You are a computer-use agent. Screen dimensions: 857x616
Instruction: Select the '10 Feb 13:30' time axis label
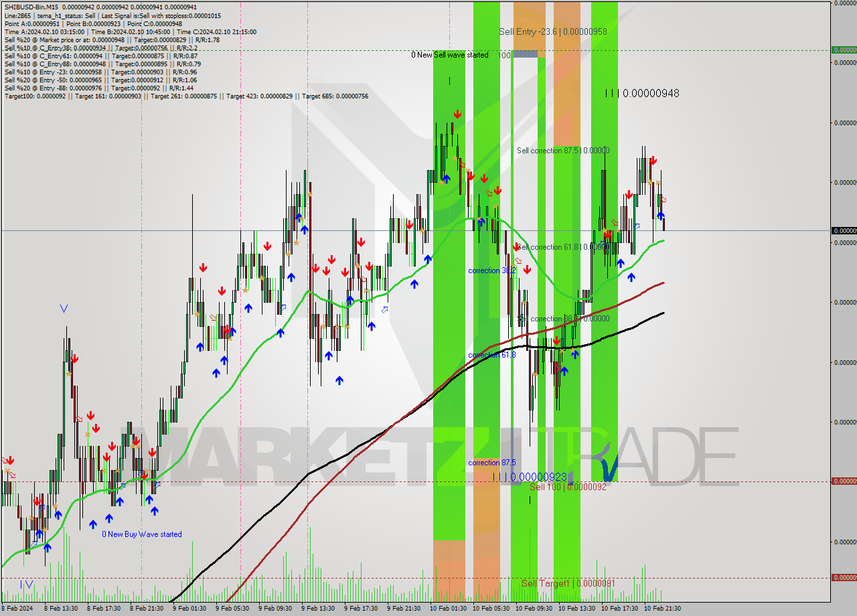(x=577, y=609)
